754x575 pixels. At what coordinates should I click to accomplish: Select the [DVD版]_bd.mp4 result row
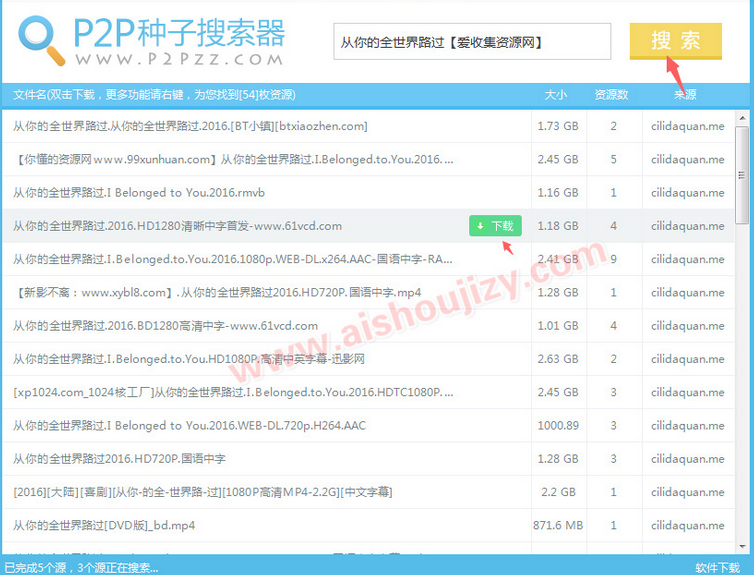368,525
